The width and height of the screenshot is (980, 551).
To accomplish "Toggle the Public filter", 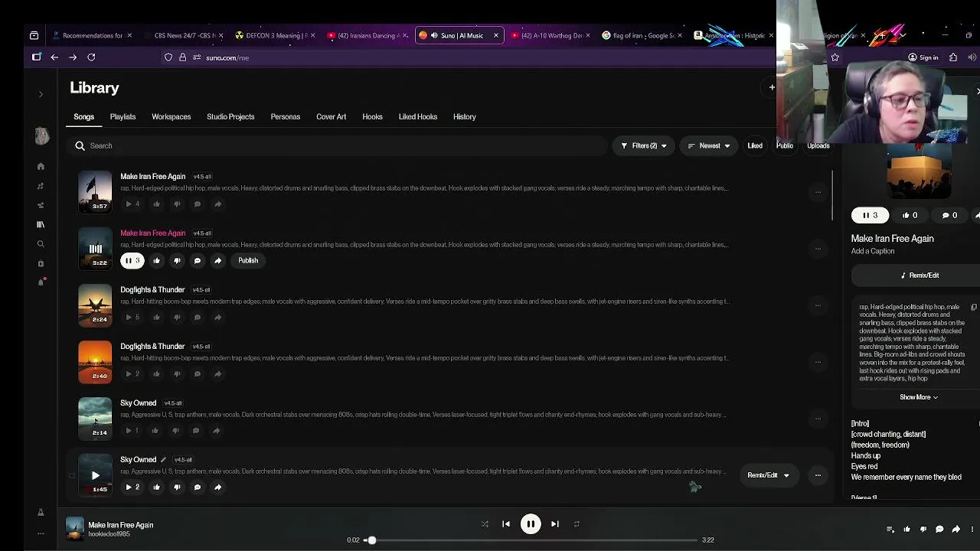I will coord(785,145).
